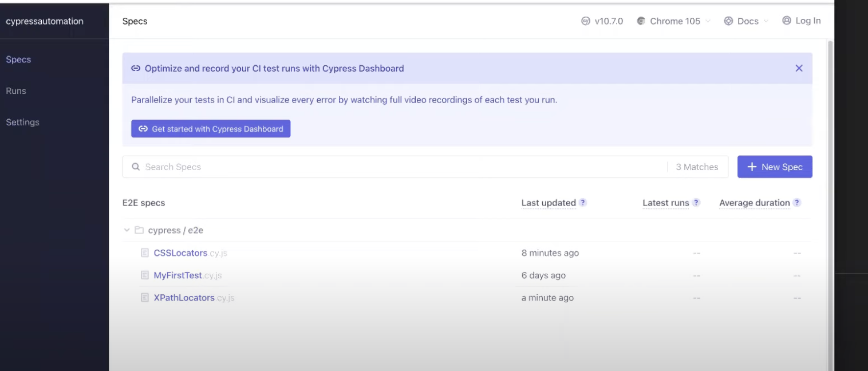The image size is (868, 371).
Task: Click the search magnifier icon
Action: pos(136,167)
